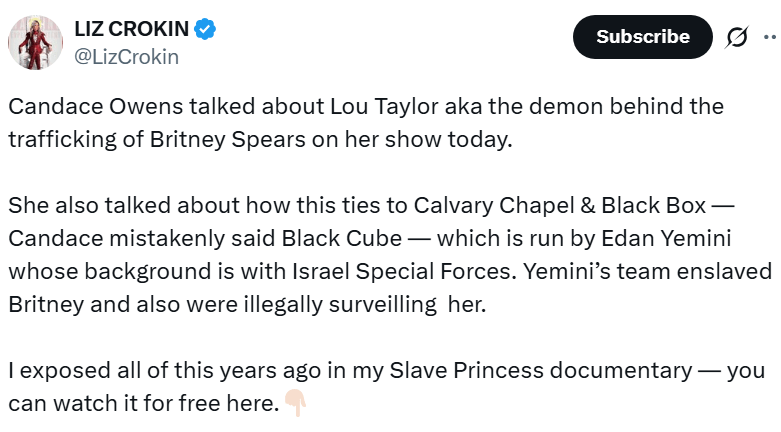Click the LIZ CROKIN display name
Viewport: 781px width, 432px height.
130,30
